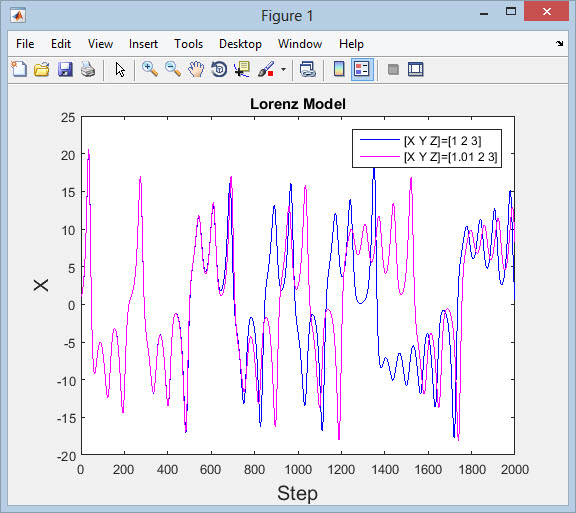
Task: Toggle the Data Cursor tool
Action: click(242, 69)
